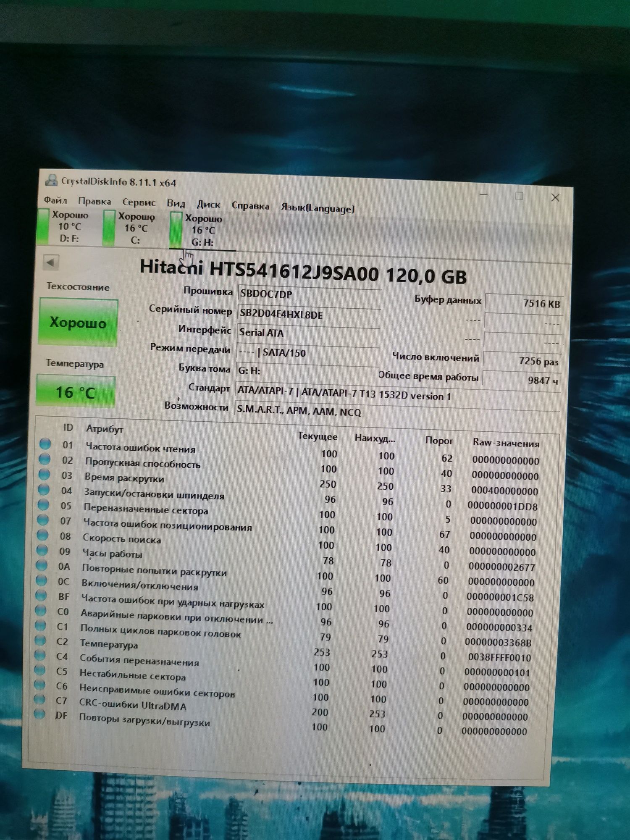Click status circle for 09 Часы работы
This screenshot has height=840, width=630.
pyautogui.click(x=42, y=550)
